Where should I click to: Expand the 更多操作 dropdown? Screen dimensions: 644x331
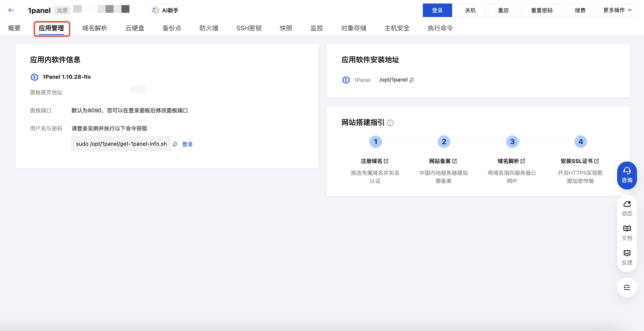pos(617,10)
